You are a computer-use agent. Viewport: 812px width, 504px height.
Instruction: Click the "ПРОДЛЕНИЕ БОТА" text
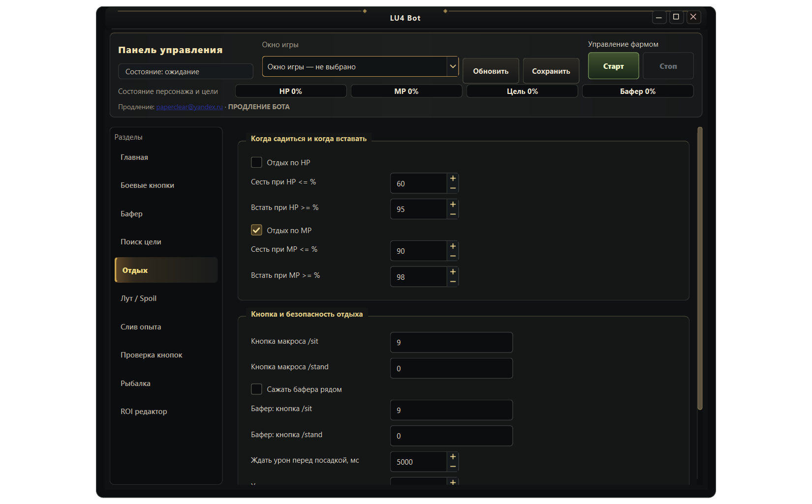click(259, 107)
